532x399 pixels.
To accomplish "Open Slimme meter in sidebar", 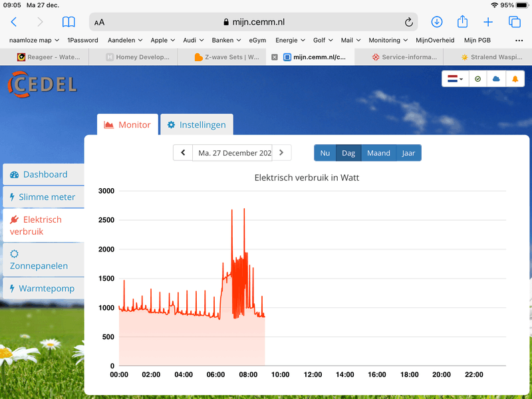I will point(43,197).
